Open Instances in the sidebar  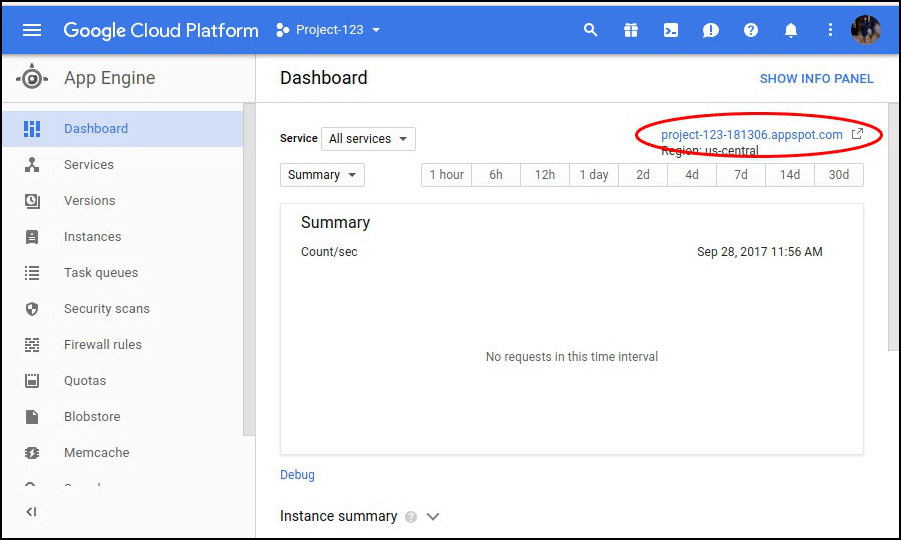point(122,237)
